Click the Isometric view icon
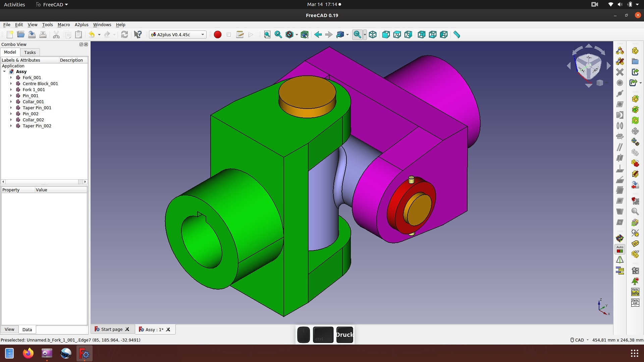The width and height of the screenshot is (644, 362). pyautogui.click(x=373, y=35)
